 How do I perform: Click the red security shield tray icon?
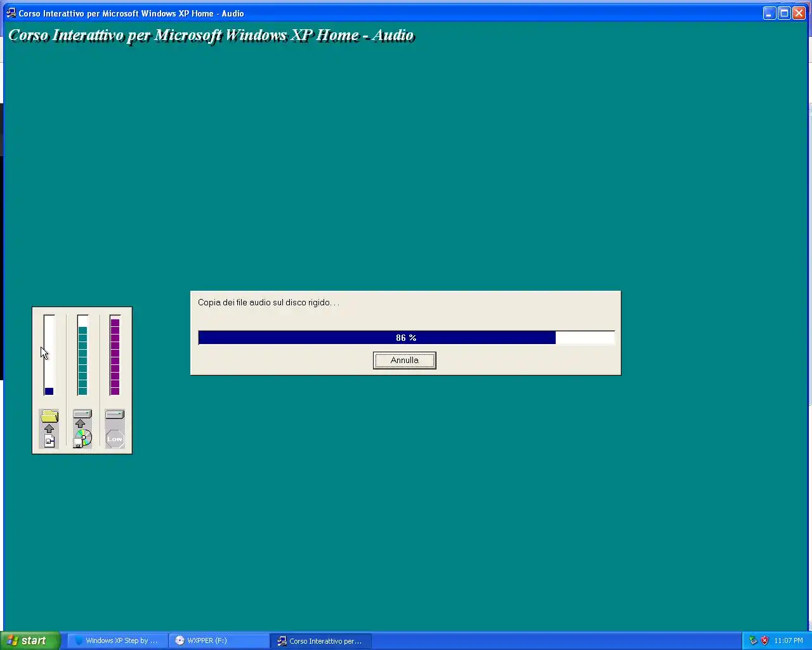coord(764,640)
